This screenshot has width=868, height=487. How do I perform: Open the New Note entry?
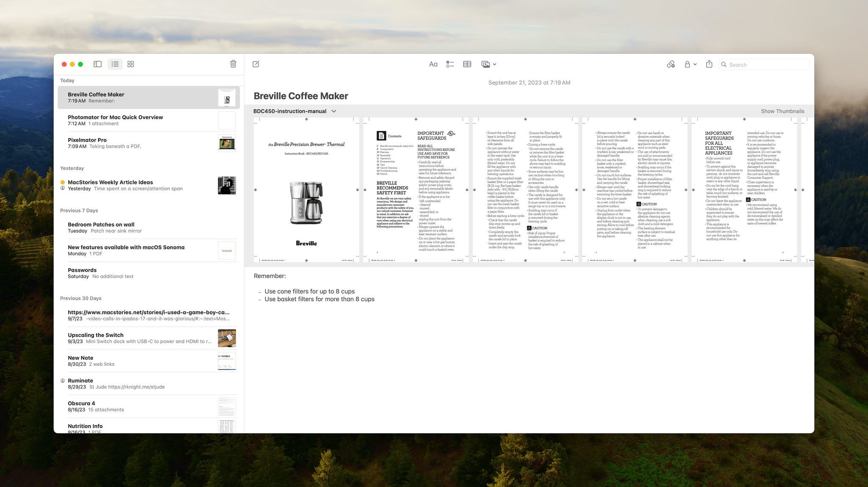pyautogui.click(x=149, y=361)
